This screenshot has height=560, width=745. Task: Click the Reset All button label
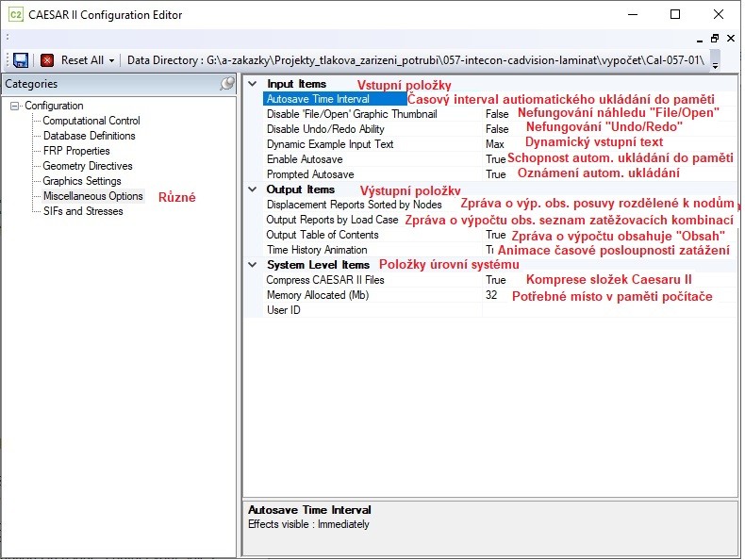(82, 60)
